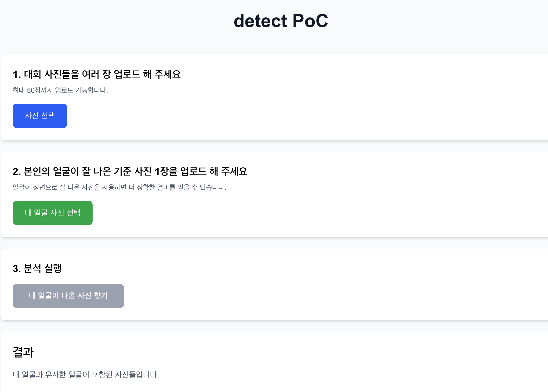Click the bold number 2 in the second heading
Screen dimensions: 548x392
16,171
